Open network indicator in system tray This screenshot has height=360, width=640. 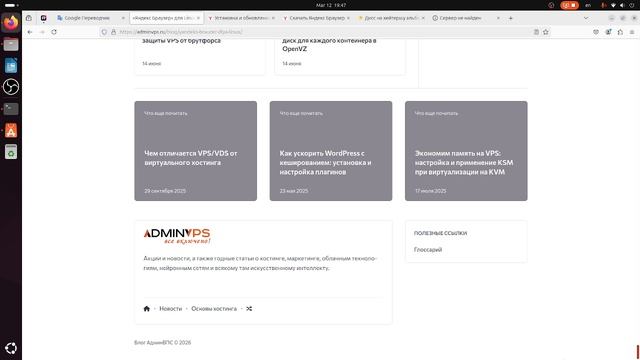tap(613, 5)
